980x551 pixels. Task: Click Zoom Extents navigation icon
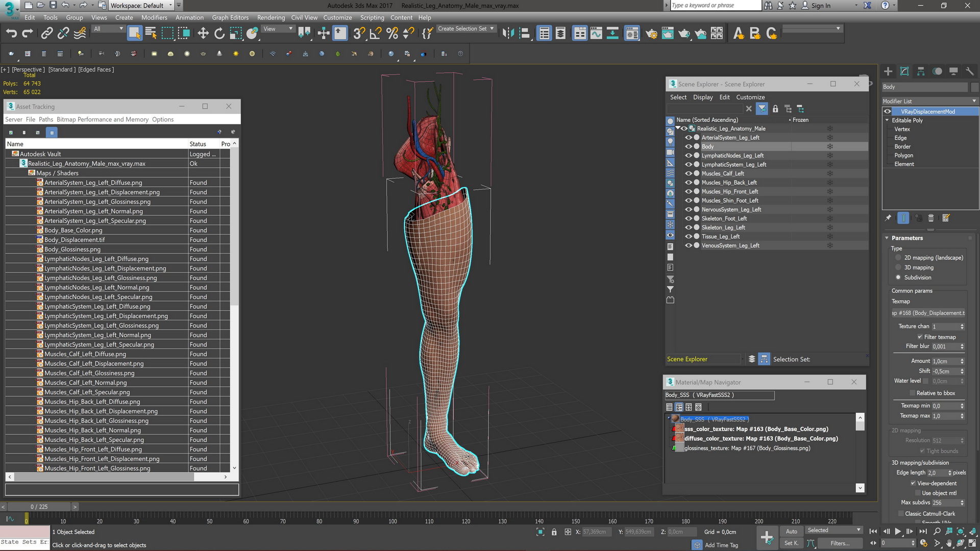[961, 532]
